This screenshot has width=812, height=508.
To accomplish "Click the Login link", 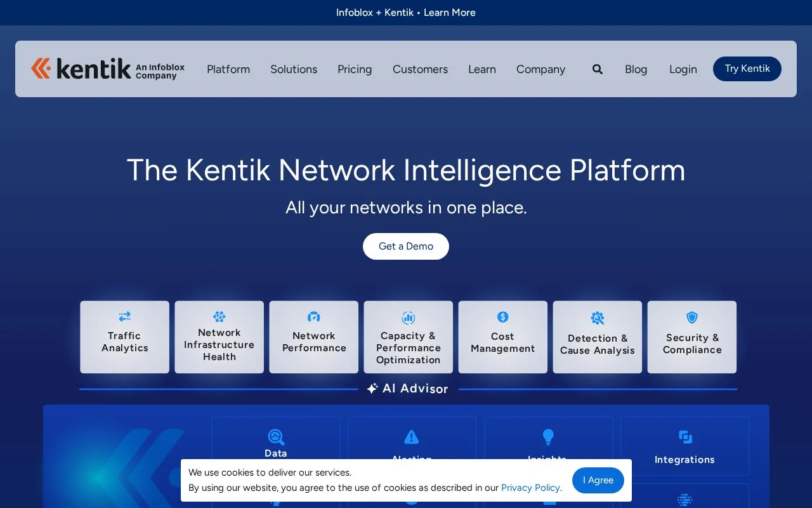I will point(683,69).
